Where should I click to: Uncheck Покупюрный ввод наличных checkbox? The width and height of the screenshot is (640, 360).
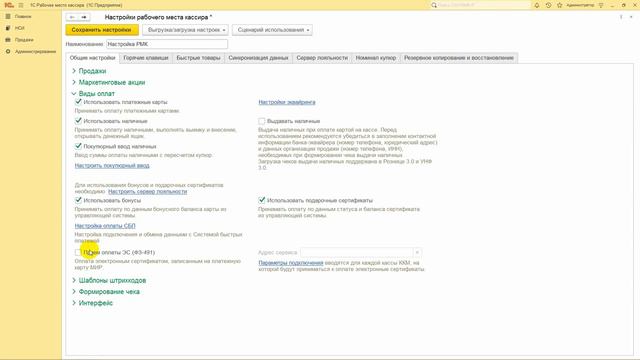pyautogui.click(x=78, y=146)
